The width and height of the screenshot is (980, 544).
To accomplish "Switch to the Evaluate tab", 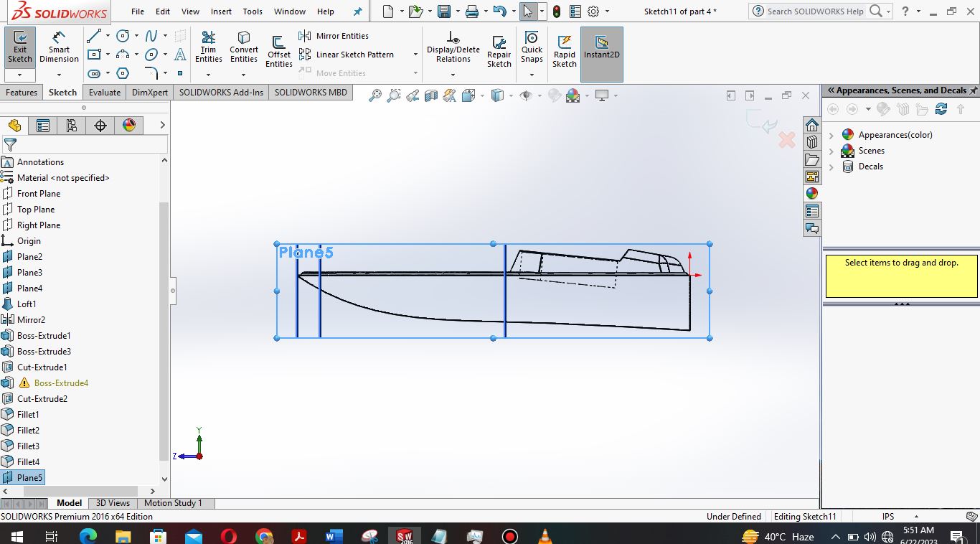I will [105, 93].
